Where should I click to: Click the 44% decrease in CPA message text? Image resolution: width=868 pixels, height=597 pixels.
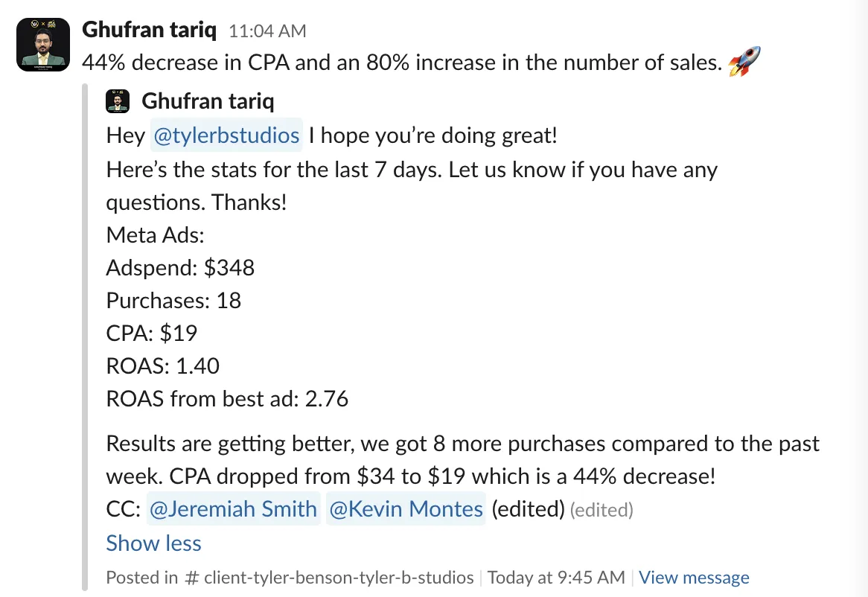[x=403, y=62]
